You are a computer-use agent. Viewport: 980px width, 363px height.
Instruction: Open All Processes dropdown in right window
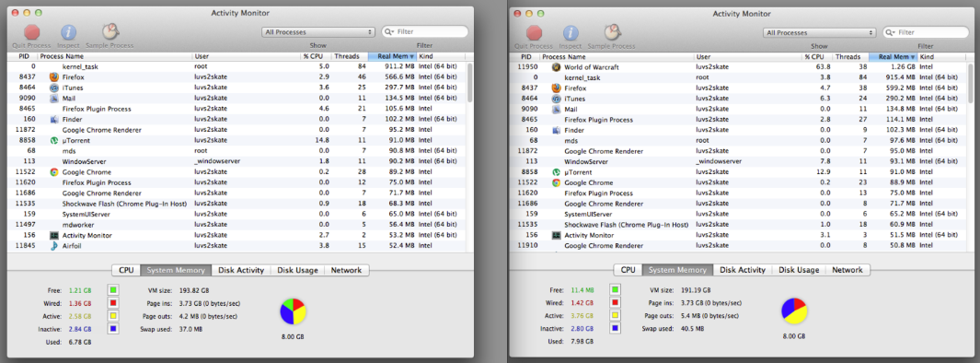[x=819, y=32]
